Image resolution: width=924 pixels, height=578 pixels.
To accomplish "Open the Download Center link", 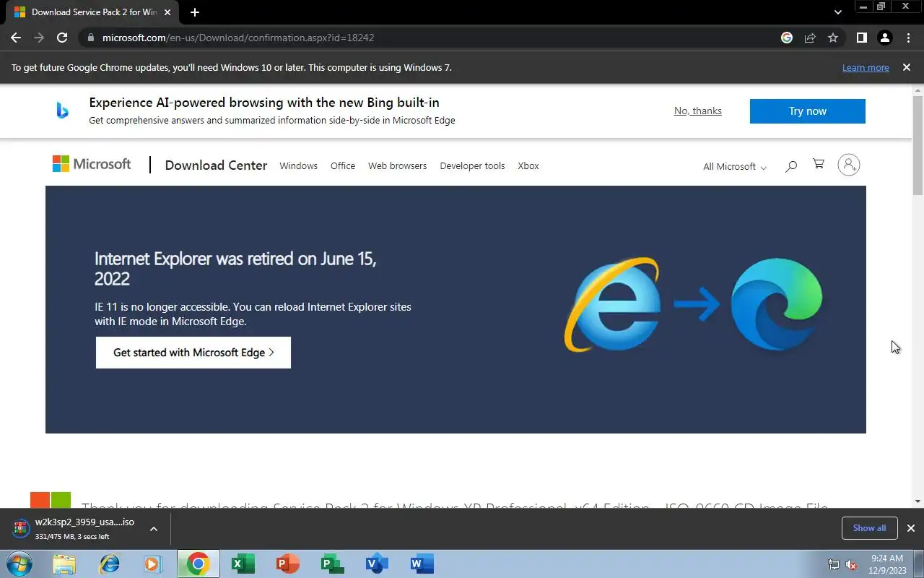I will tap(216, 165).
